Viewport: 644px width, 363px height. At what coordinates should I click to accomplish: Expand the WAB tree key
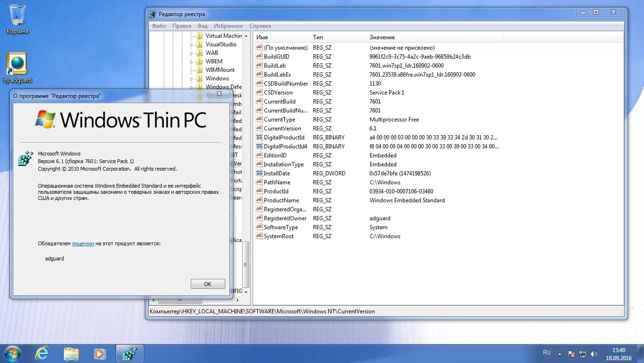click(192, 53)
